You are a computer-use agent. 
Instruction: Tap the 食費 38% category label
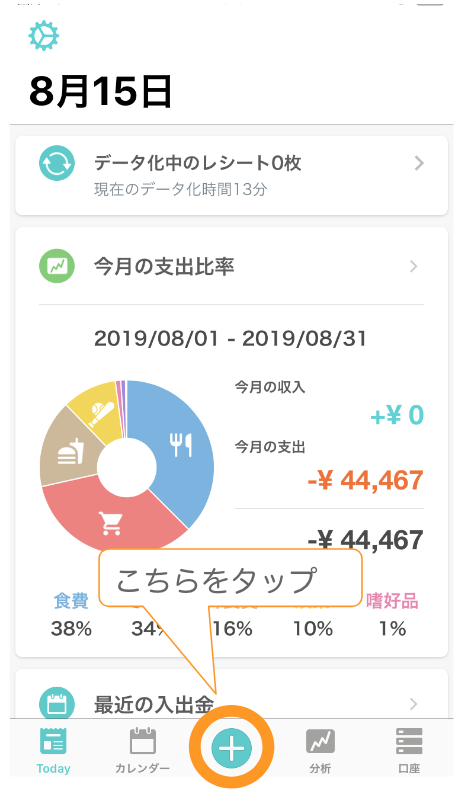pos(71,615)
